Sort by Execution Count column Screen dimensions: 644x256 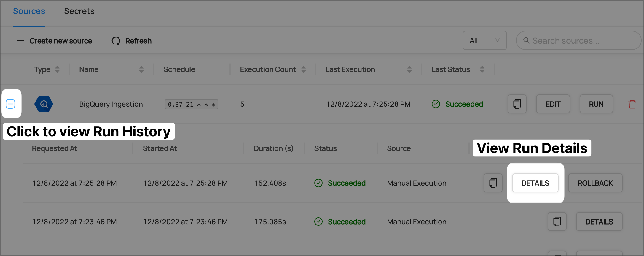point(304,69)
